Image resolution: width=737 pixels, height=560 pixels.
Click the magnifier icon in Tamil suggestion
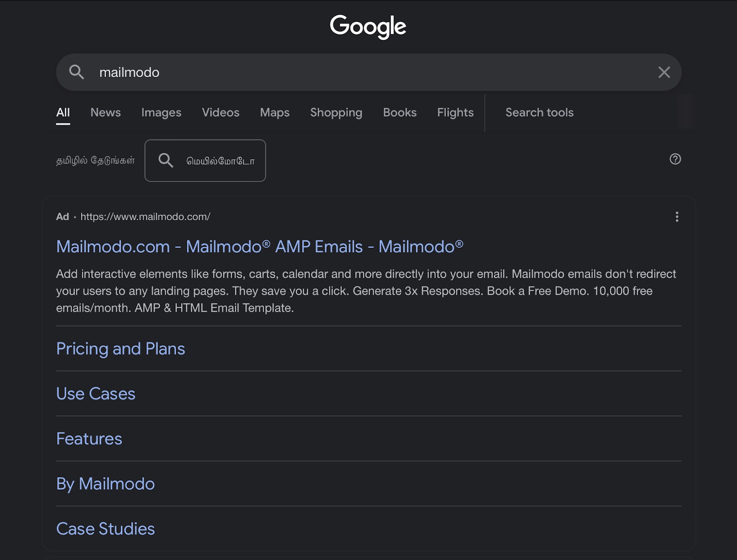click(166, 160)
